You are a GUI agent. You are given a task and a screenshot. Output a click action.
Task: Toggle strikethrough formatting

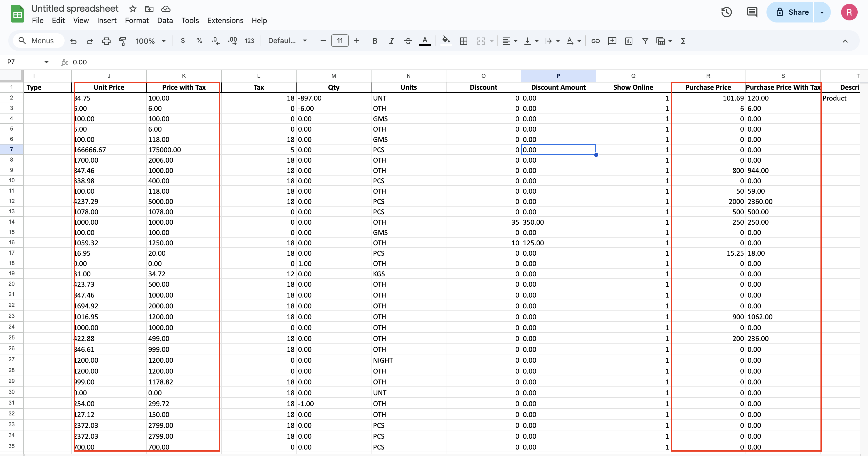coord(408,41)
